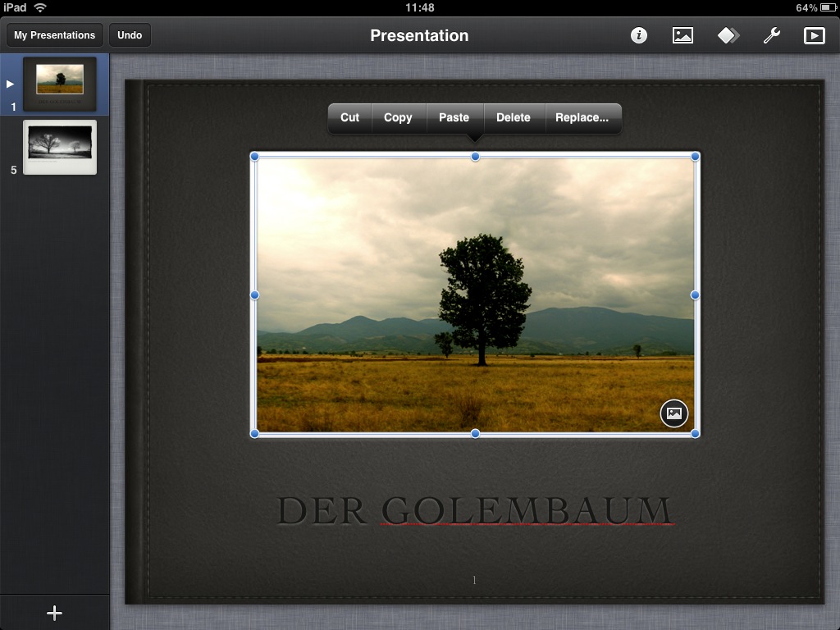The width and height of the screenshot is (840, 630).
Task: Tap the DER GOLEMBAUM title text
Action: point(474,510)
